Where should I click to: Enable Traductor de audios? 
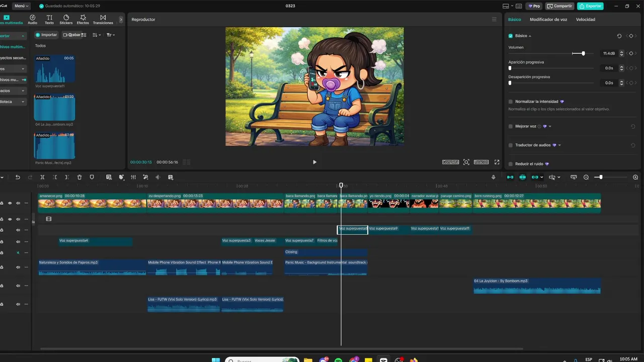(511, 145)
